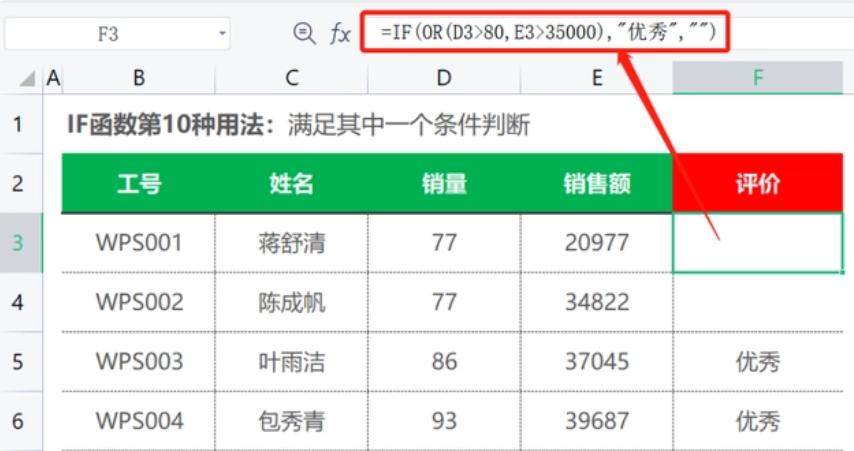Click the cell containing WPS001
This screenshot has width=854, height=451.
point(138,242)
